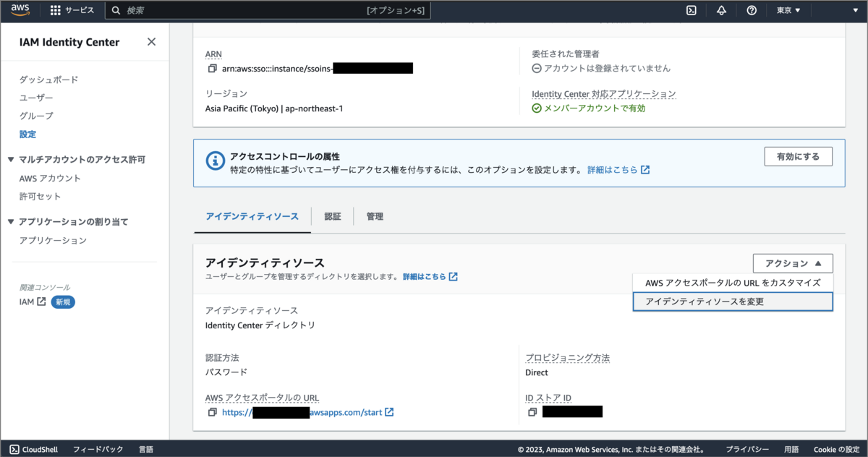
Task: Open アプリケーション in the sidebar
Action: click(x=53, y=240)
